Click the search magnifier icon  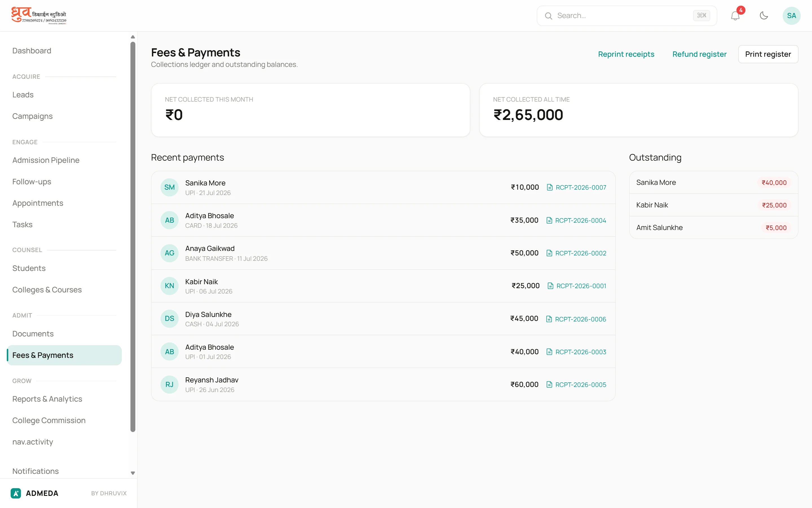tap(548, 16)
